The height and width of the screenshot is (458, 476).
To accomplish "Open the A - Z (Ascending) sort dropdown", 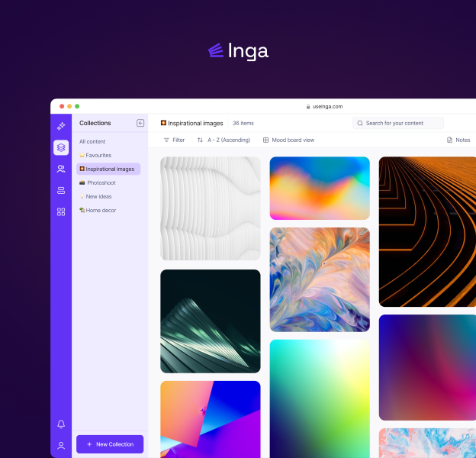I will [223, 140].
